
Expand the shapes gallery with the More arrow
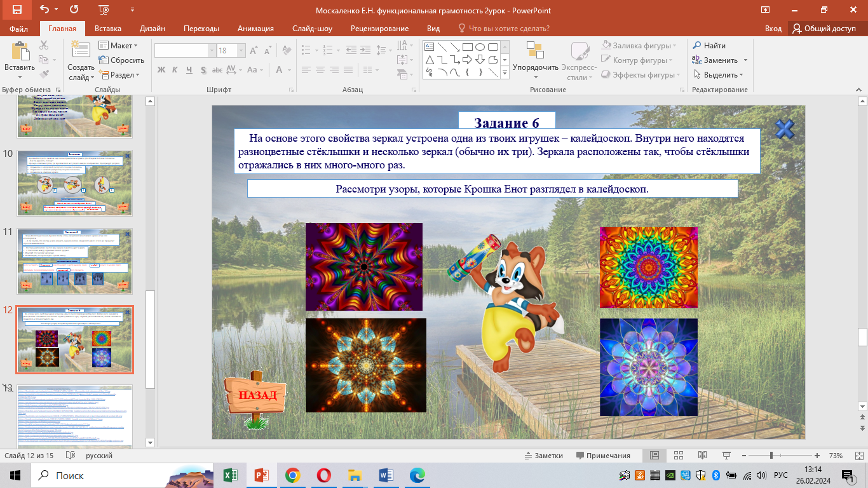[x=505, y=73]
